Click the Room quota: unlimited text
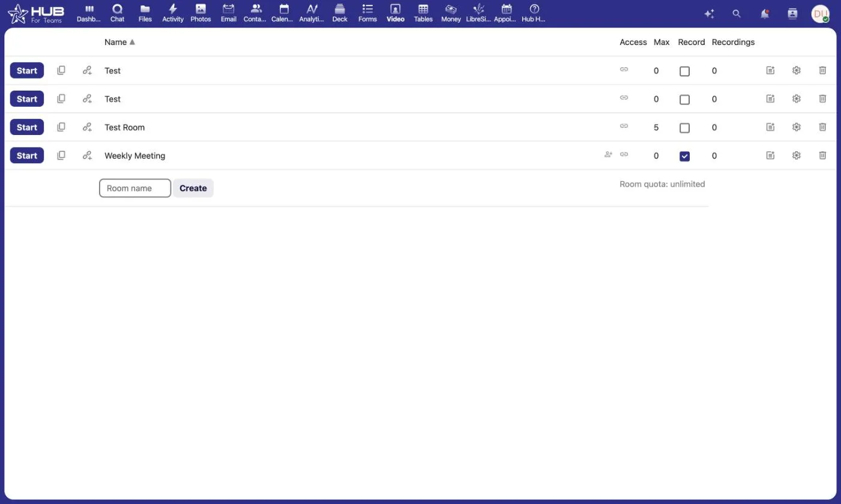The image size is (841, 504). 662,184
